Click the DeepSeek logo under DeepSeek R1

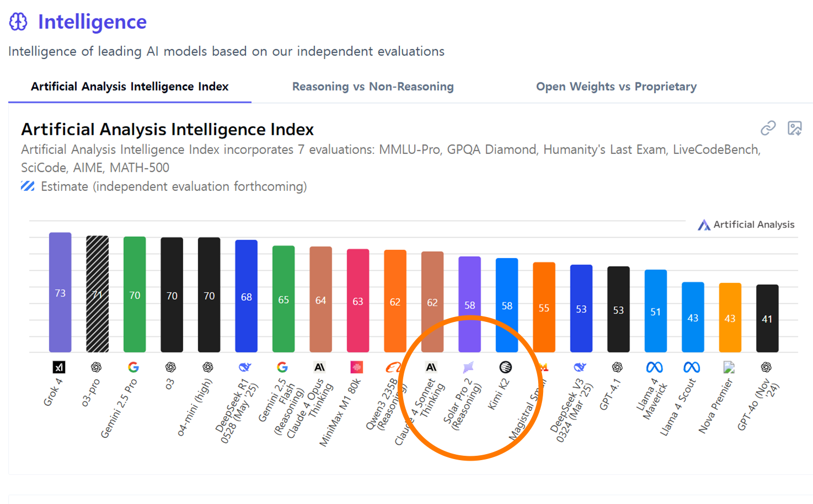(245, 367)
